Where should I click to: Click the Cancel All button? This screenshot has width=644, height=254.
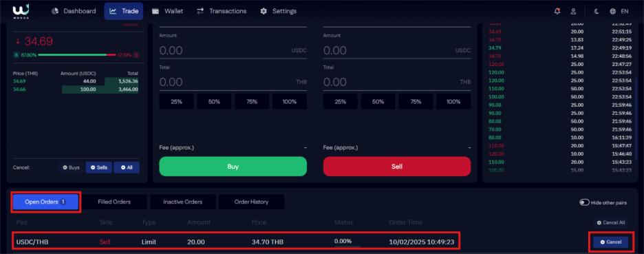[x=611, y=222]
